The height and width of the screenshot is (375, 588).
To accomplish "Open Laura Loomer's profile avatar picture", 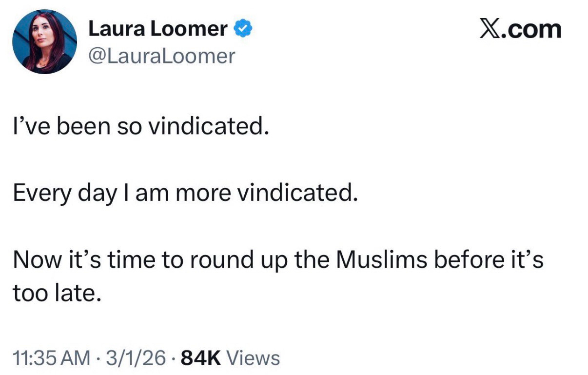I will tap(44, 41).
